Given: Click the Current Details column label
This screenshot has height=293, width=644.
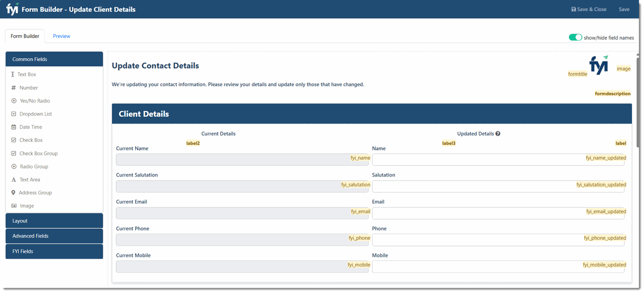Looking at the screenshot, I should coord(218,134).
